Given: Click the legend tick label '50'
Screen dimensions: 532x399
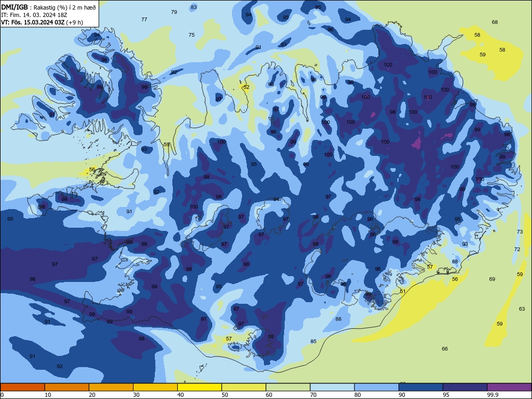Looking at the screenshot, I should point(225,395).
